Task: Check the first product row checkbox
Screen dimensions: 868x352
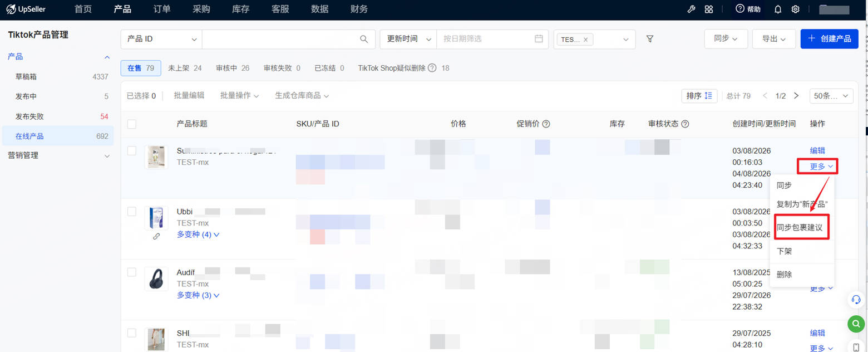Action: [132, 150]
